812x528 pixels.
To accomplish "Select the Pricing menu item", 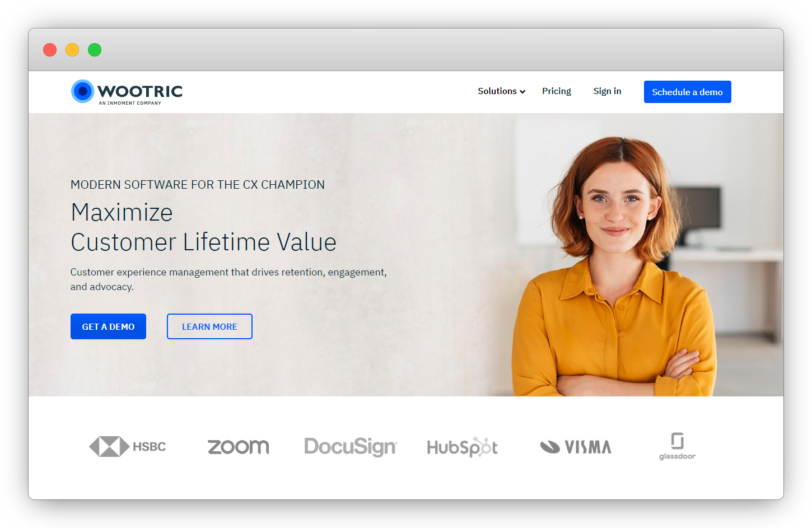I will [556, 91].
